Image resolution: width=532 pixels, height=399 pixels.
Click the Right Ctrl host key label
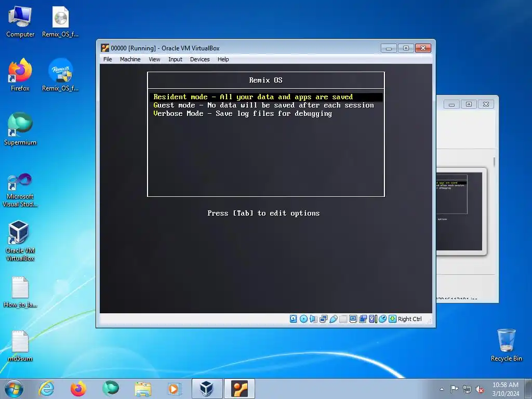tap(410, 319)
